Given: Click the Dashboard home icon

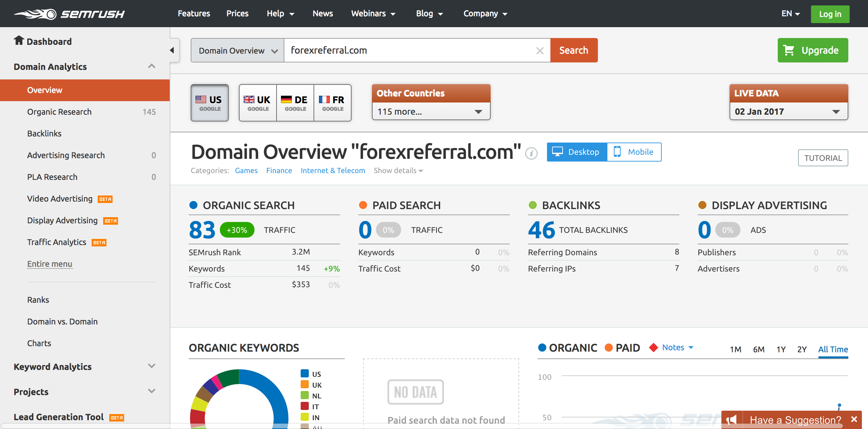Looking at the screenshot, I should (19, 40).
